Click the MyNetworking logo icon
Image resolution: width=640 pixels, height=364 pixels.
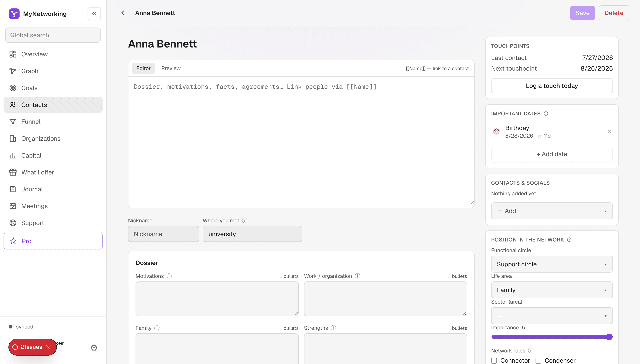[14, 14]
